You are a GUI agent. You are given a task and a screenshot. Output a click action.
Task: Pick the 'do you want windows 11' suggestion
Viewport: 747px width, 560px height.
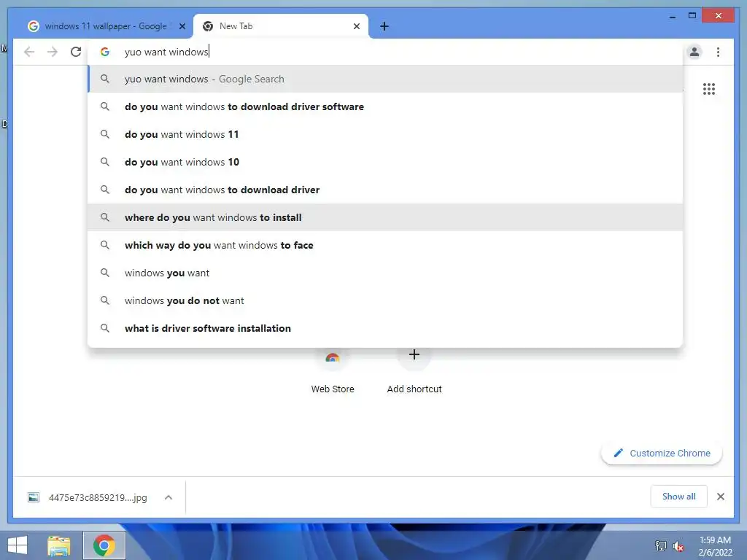pyautogui.click(x=385, y=134)
